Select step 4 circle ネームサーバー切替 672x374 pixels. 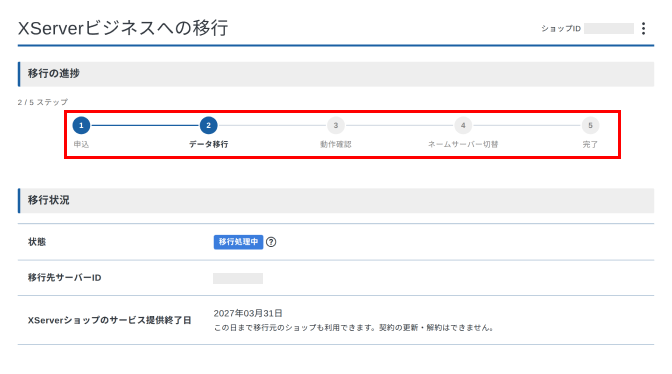point(463,126)
